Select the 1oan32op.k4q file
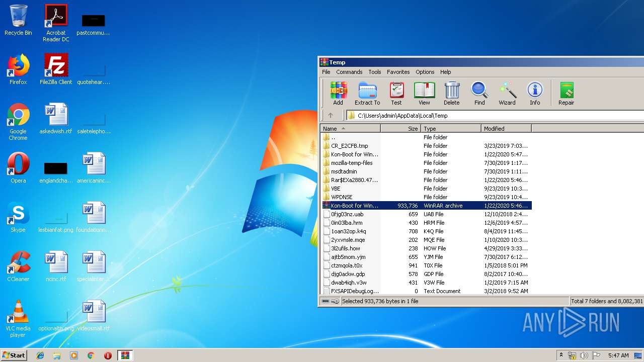The height and width of the screenshot is (362, 644). [426, 231]
